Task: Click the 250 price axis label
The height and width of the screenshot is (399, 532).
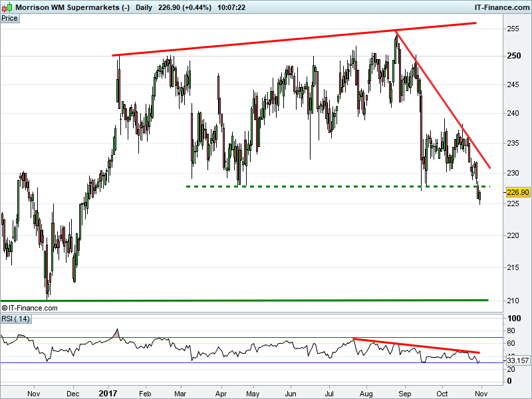Action: (x=514, y=56)
